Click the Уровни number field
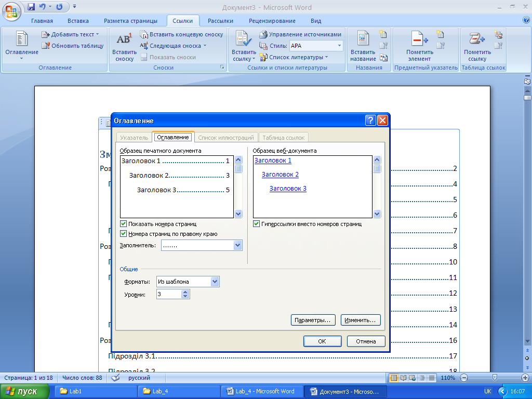The height and width of the screenshot is (399, 532). [x=169, y=294]
